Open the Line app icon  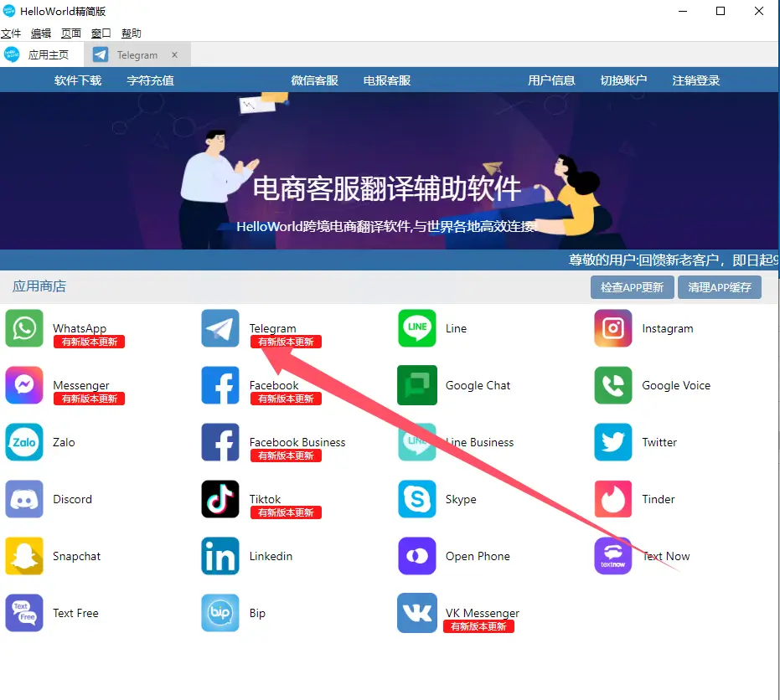pos(417,328)
